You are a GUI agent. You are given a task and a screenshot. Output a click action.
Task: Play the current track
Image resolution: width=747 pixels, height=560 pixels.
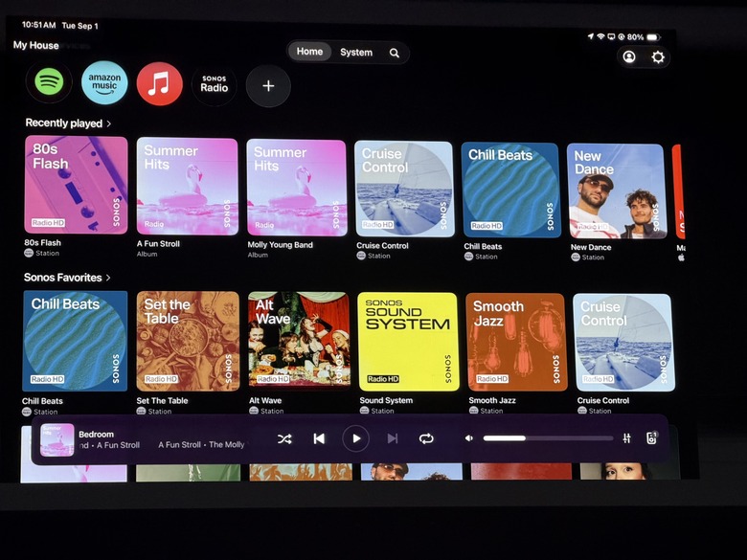(356, 438)
